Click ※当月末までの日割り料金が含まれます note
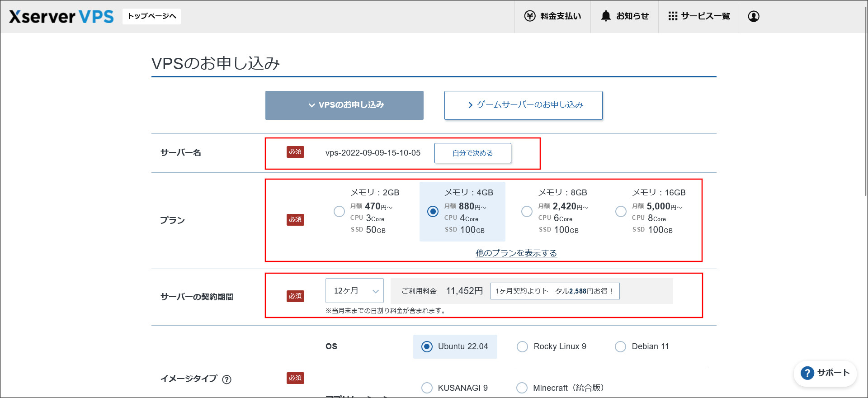The height and width of the screenshot is (398, 868). (x=387, y=311)
